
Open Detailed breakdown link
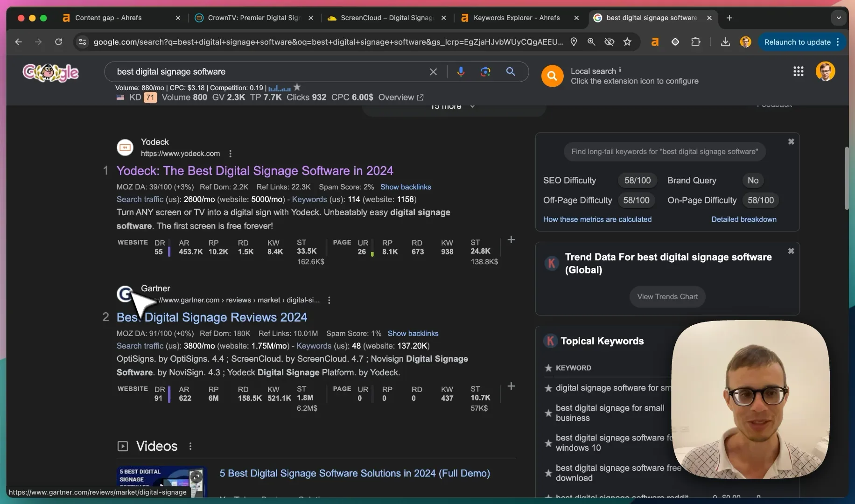(744, 219)
